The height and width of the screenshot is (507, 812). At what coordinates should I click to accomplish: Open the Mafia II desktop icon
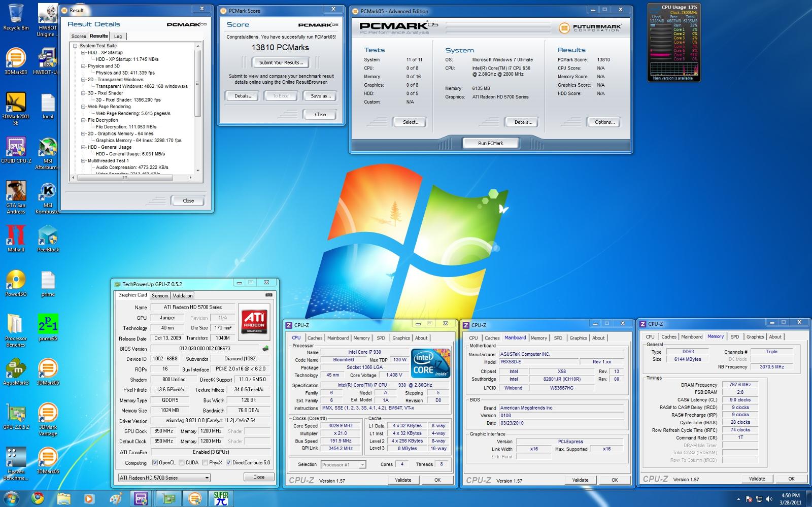[16, 239]
